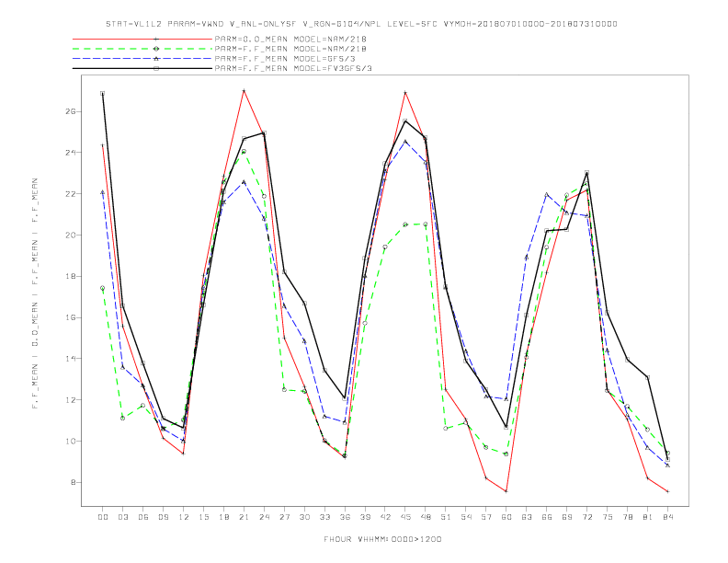Click legend label PARM=F.F_MEAN MODEL=GFS/3

coord(285,59)
